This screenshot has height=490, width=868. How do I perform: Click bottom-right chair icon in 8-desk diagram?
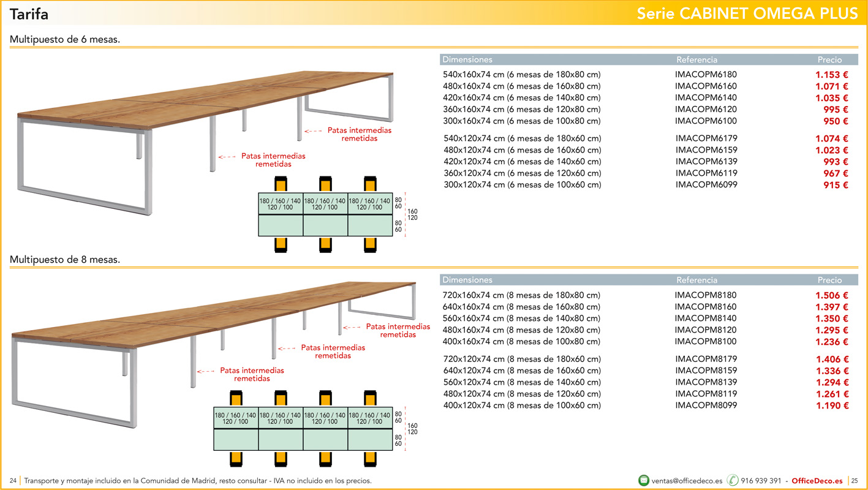(x=370, y=459)
